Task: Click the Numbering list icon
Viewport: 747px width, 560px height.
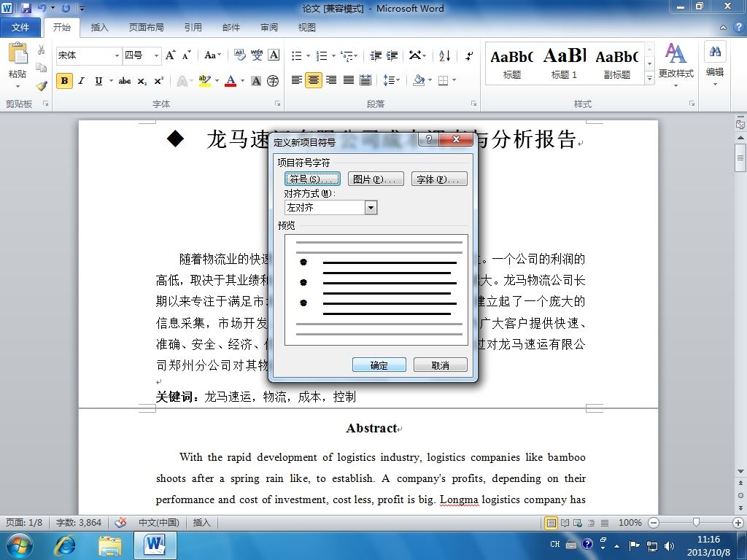Action: click(322, 55)
